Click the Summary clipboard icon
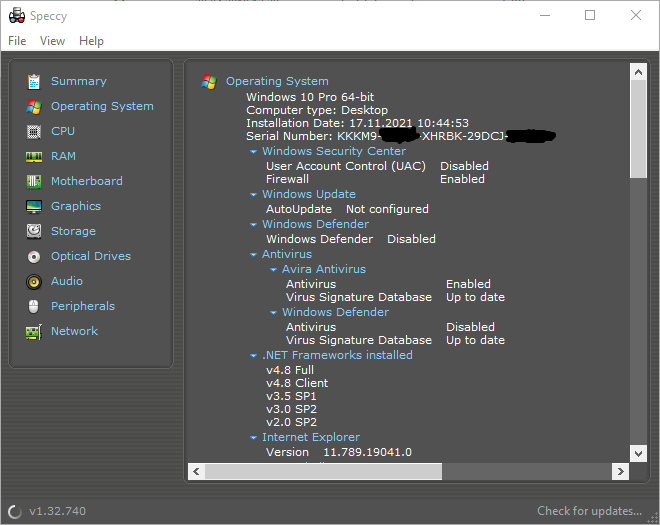The image size is (660, 525). [x=34, y=82]
